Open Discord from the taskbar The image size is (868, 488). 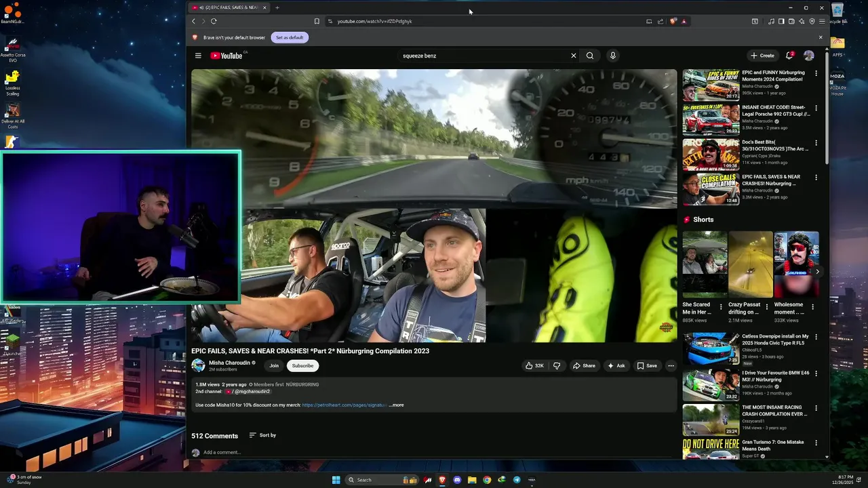pyautogui.click(x=457, y=480)
